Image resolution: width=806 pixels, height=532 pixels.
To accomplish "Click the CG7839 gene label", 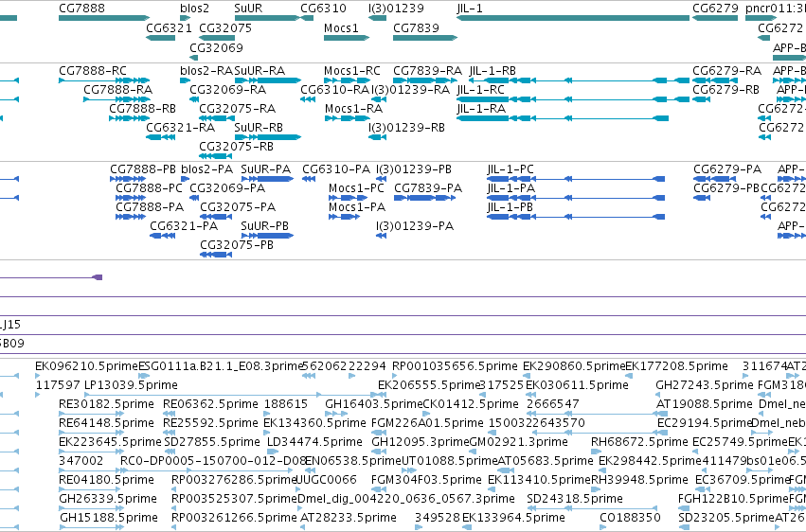I will coord(416,27).
